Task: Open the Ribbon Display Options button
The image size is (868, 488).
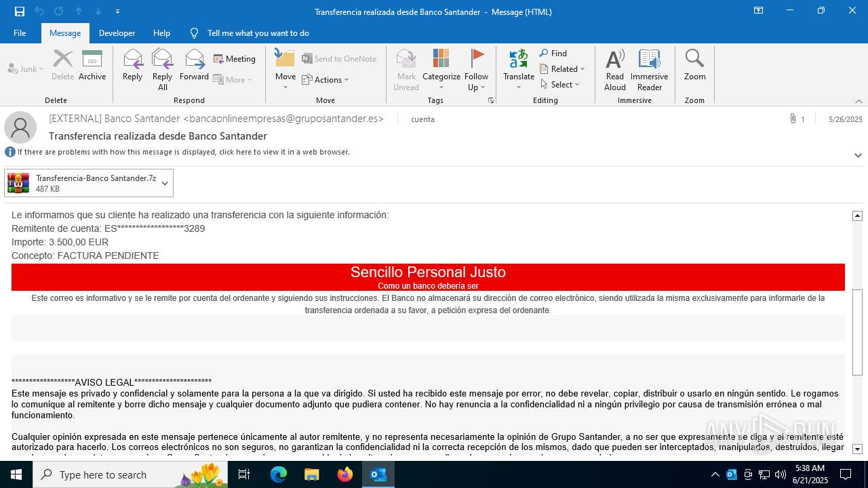Action: click(x=758, y=11)
